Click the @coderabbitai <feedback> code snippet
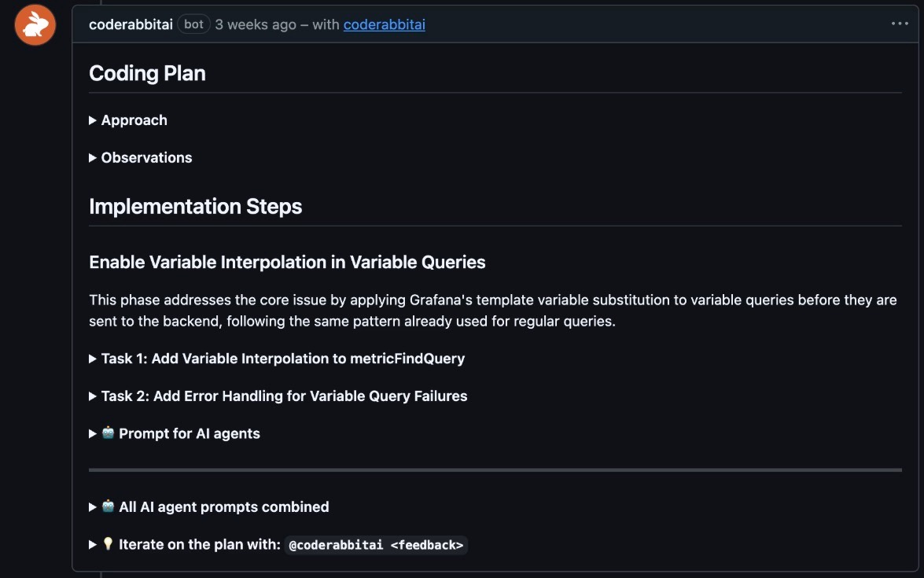Viewport: 924px width, 578px height. pos(376,545)
